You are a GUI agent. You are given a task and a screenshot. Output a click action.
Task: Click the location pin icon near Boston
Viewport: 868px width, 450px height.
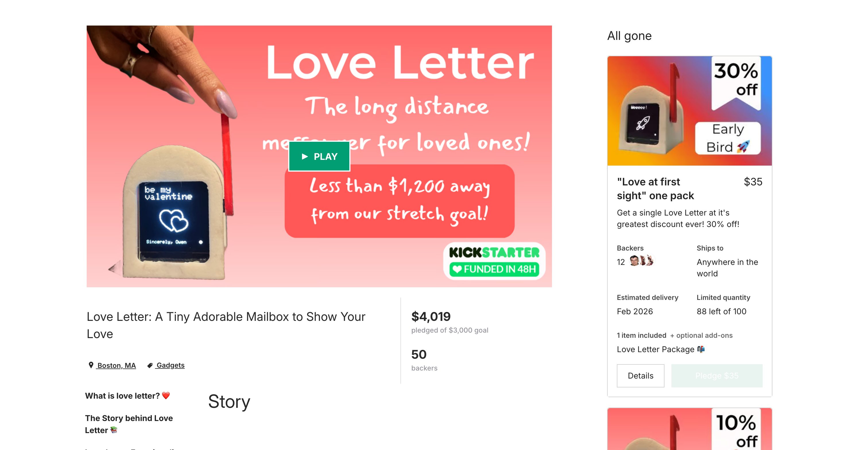pyautogui.click(x=91, y=365)
